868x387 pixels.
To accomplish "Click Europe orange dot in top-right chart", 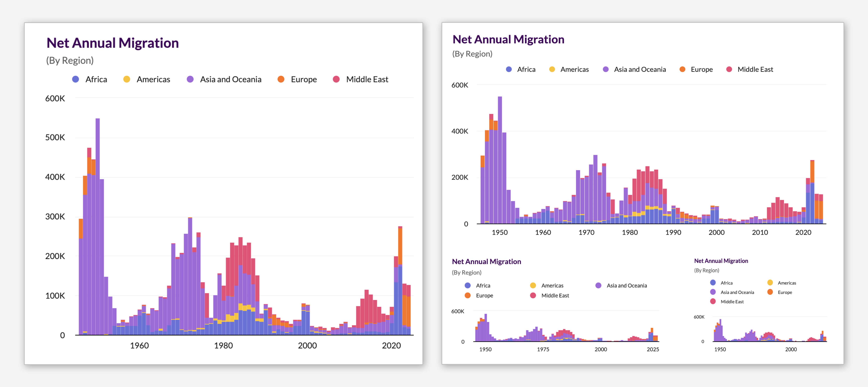I will coord(682,69).
